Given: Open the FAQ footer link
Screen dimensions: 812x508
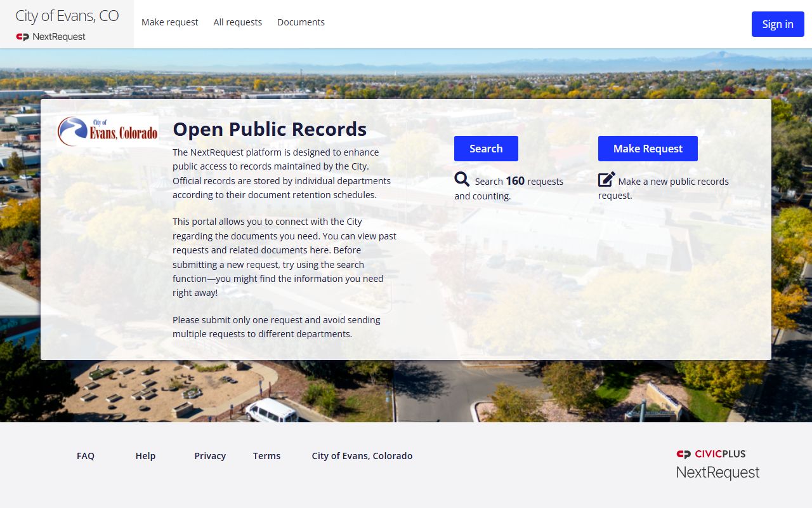Looking at the screenshot, I should (86, 456).
